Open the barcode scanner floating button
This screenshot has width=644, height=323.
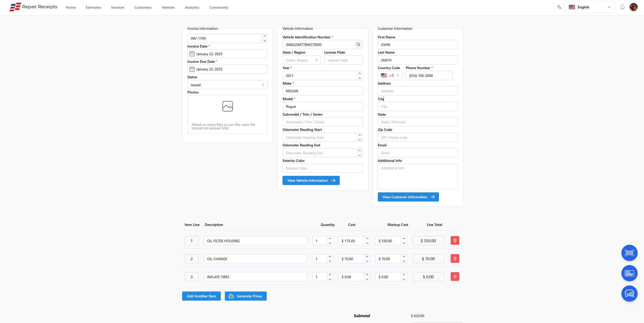coord(629,253)
